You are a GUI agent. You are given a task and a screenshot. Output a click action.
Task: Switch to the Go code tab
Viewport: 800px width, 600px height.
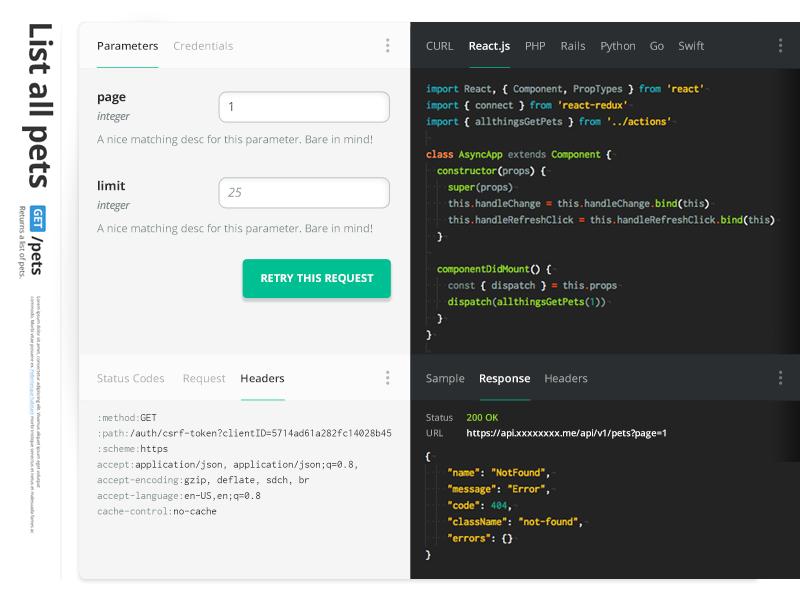coord(657,46)
